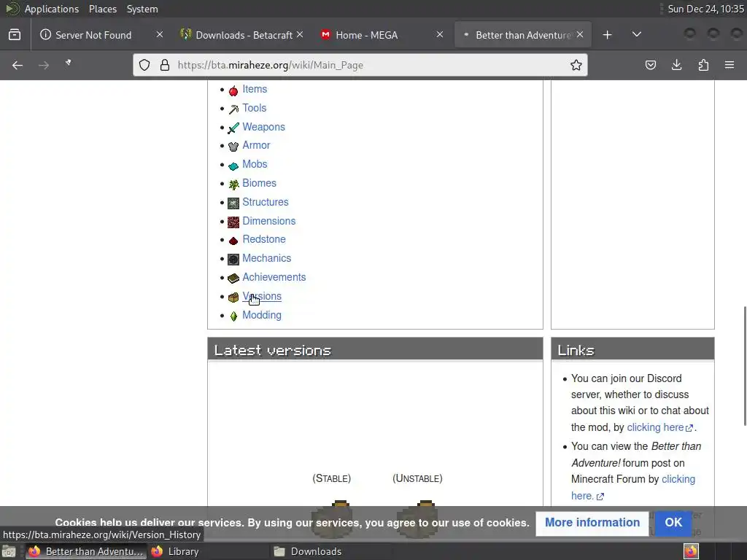This screenshot has width=747, height=560.
Task: Click the URL address bar field
Action: (x=360, y=65)
